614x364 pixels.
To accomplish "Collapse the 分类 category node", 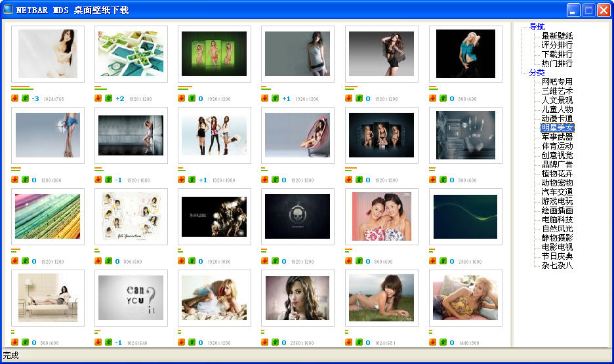I will 537,73.
